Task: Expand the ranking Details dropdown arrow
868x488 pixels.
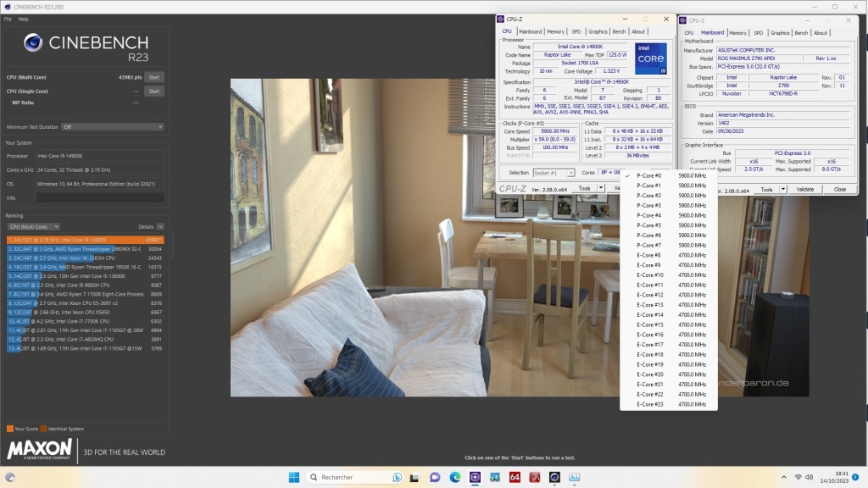Action: [x=160, y=227]
